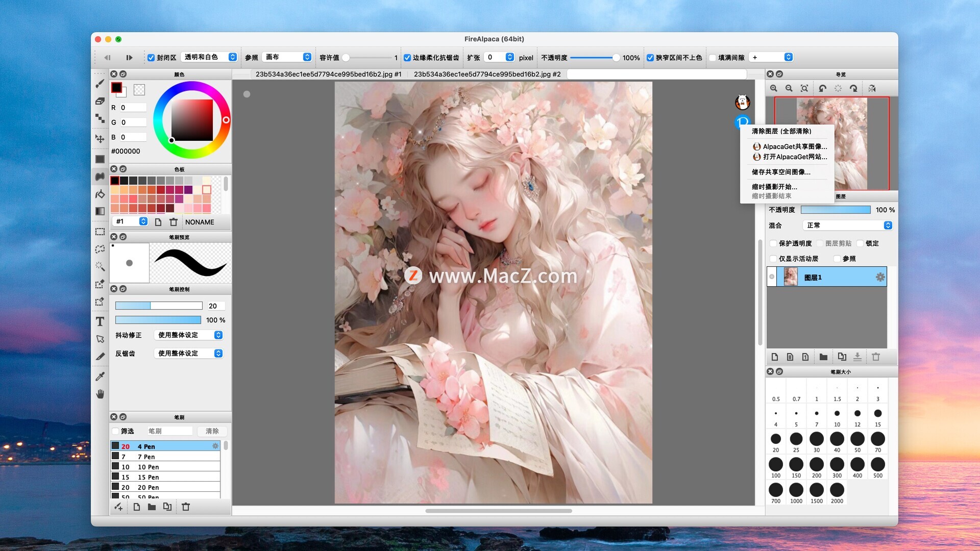Select the Fill rectangle tool
This screenshot has height=551, width=980.
click(x=100, y=159)
